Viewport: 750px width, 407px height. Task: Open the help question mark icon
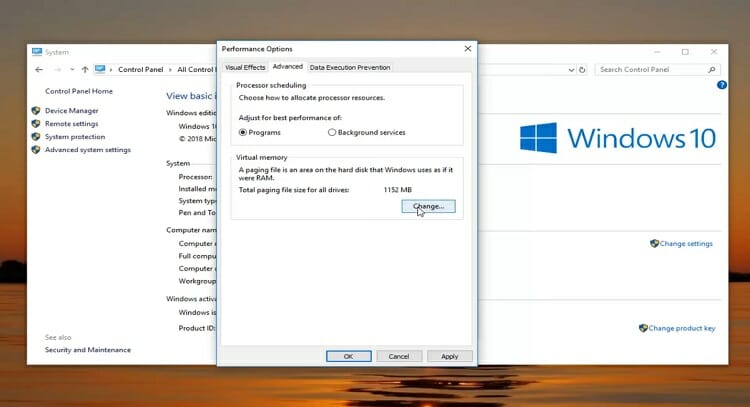click(x=722, y=85)
